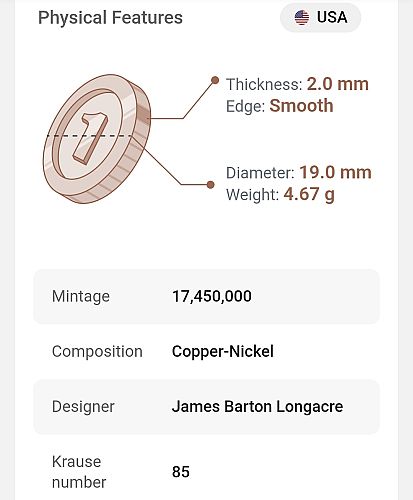Image resolution: width=413 pixels, height=500 pixels.
Task: Select the Edge Smooth value
Action: [x=301, y=106]
